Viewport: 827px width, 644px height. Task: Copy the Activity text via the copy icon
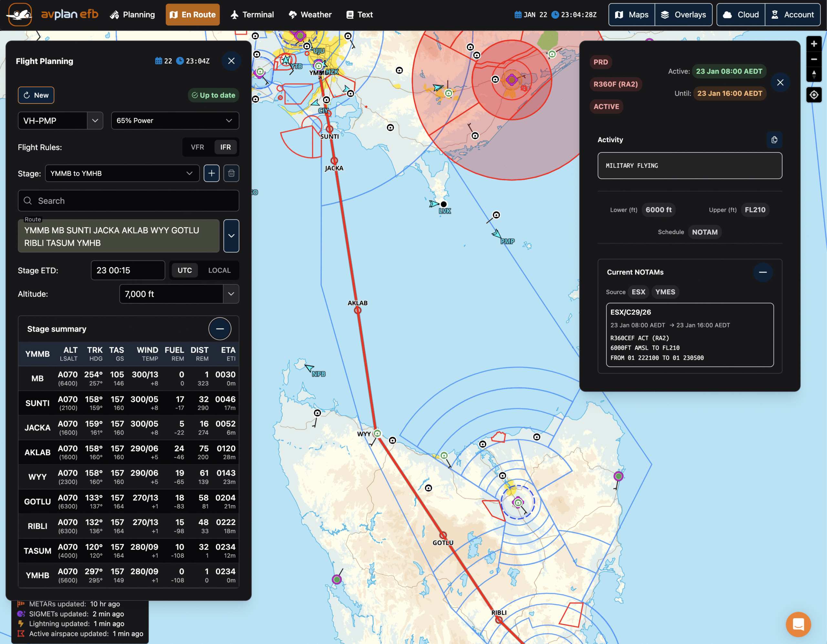774,140
